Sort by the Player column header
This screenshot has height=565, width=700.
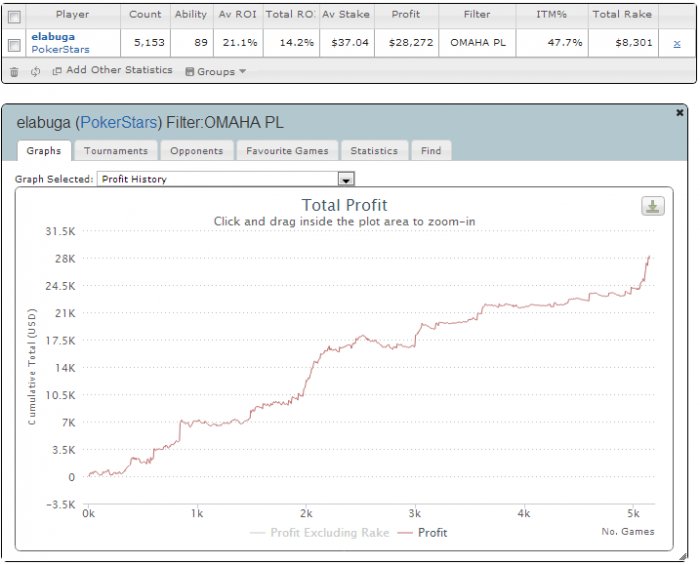[73, 14]
